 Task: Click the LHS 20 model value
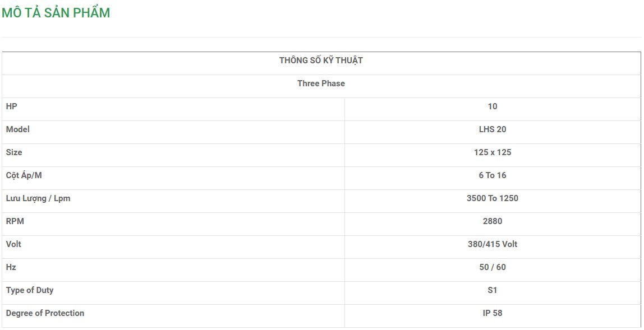click(x=493, y=129)
